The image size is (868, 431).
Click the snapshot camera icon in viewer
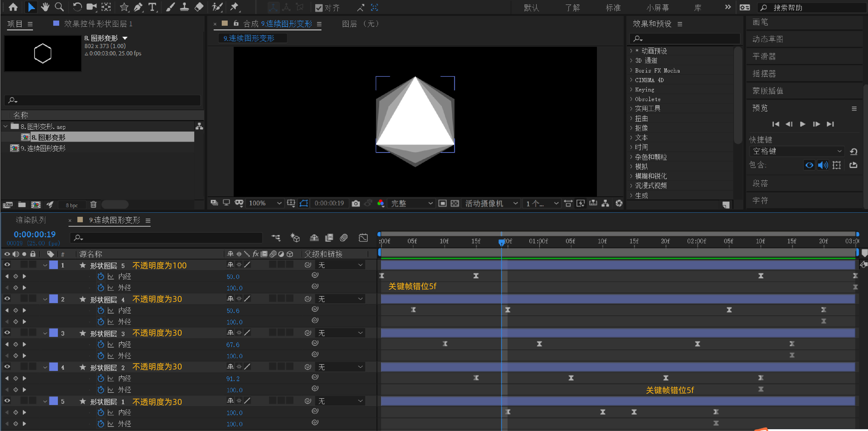[355, 203]
